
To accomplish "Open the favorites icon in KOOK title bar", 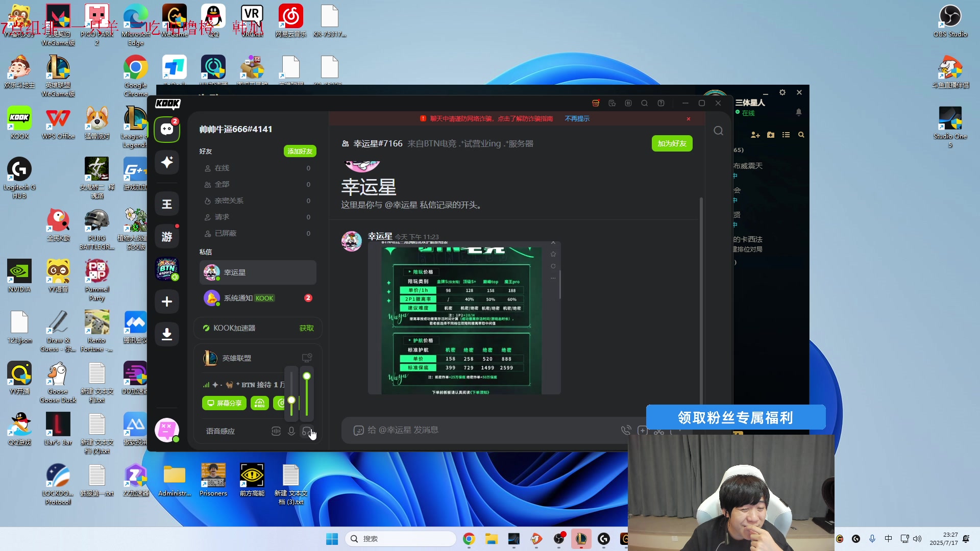I will pyautogui.click(x=612, y=103).
